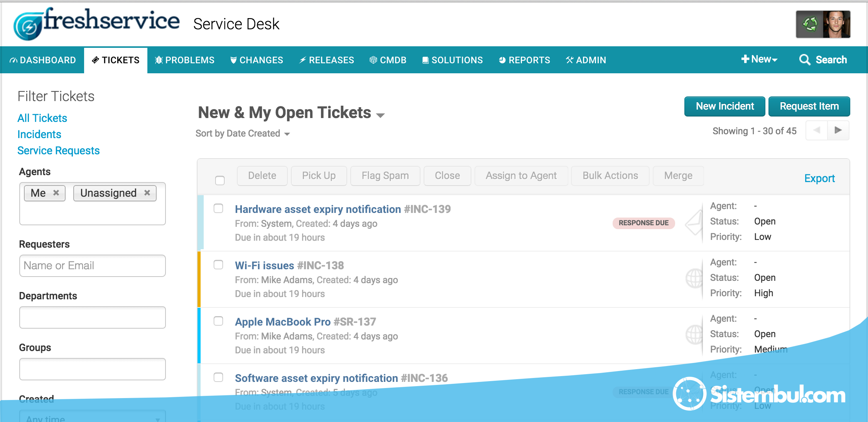Click the Close tickets button

pyautogui.click(x=447, y=176)
